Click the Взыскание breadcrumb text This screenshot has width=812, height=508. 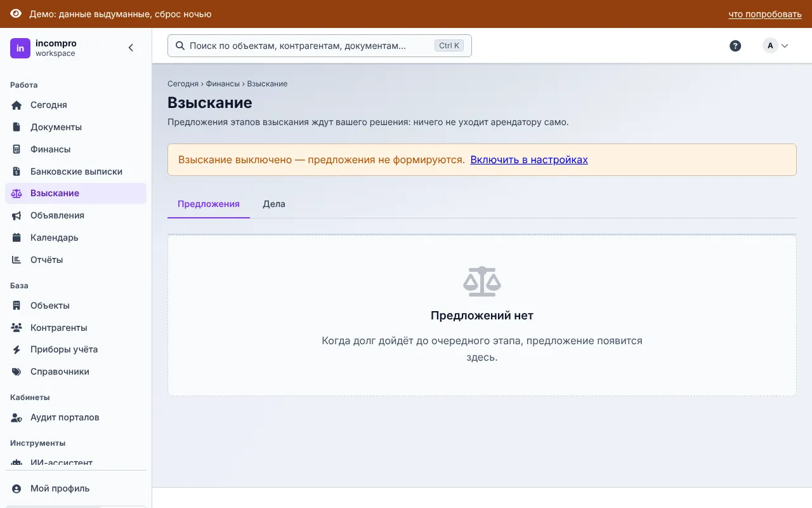[x=267, y=84]
